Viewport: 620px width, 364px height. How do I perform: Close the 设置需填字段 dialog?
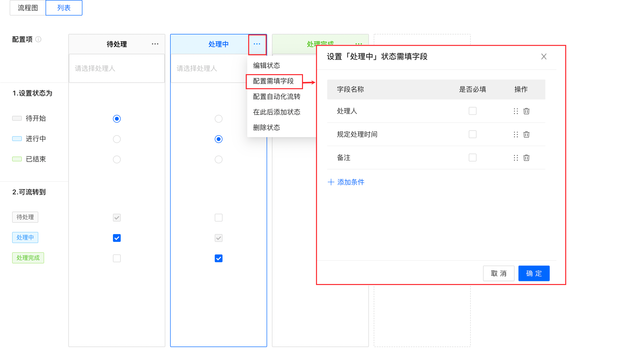(x=544, y=56)
